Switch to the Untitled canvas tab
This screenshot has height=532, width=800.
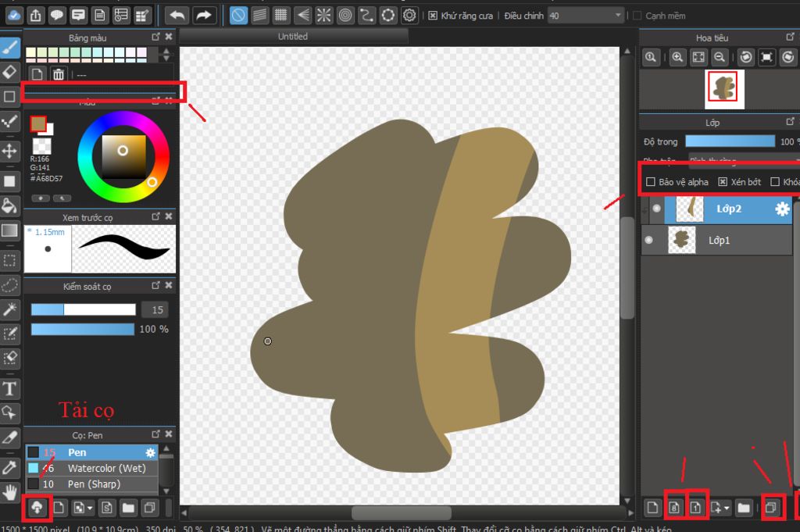click(x=293, y=36)
